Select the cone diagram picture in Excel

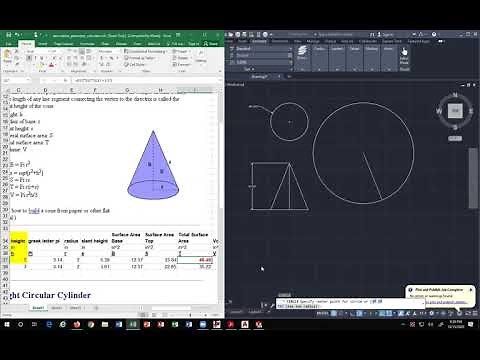click(153, 165)
